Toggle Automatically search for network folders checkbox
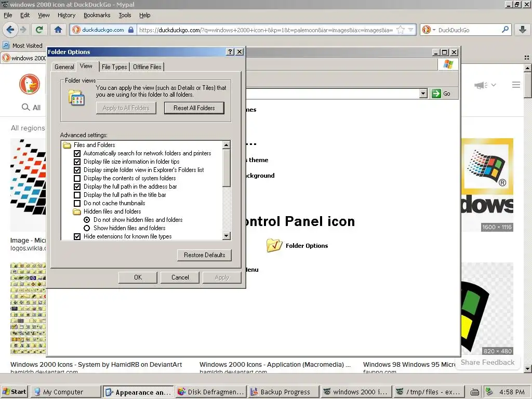 77,153
